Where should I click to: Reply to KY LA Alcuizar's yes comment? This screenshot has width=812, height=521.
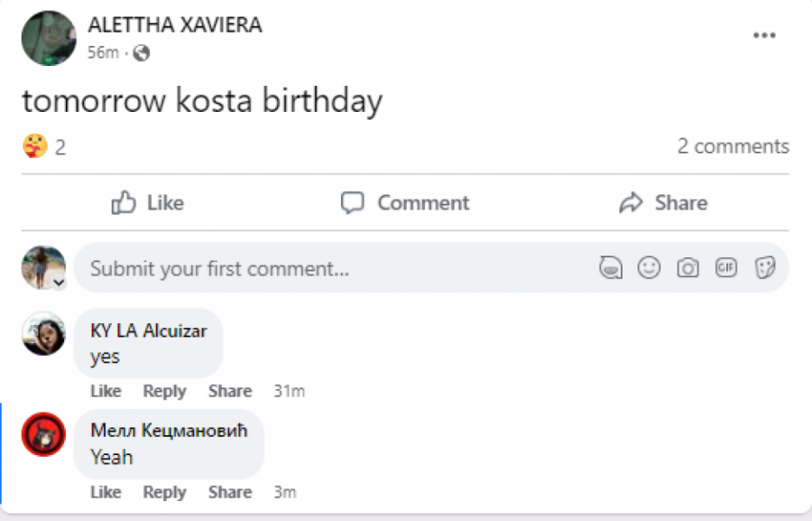pos(164,391)
